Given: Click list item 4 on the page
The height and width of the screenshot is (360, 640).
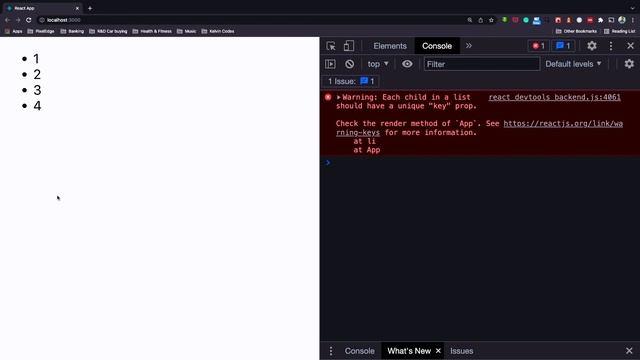Looking at the screenshot, I should click(37, 106).
